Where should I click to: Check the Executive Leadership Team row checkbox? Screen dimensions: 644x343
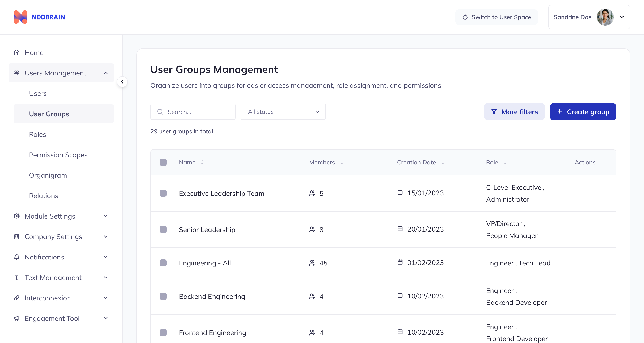[x=163, y=193]
